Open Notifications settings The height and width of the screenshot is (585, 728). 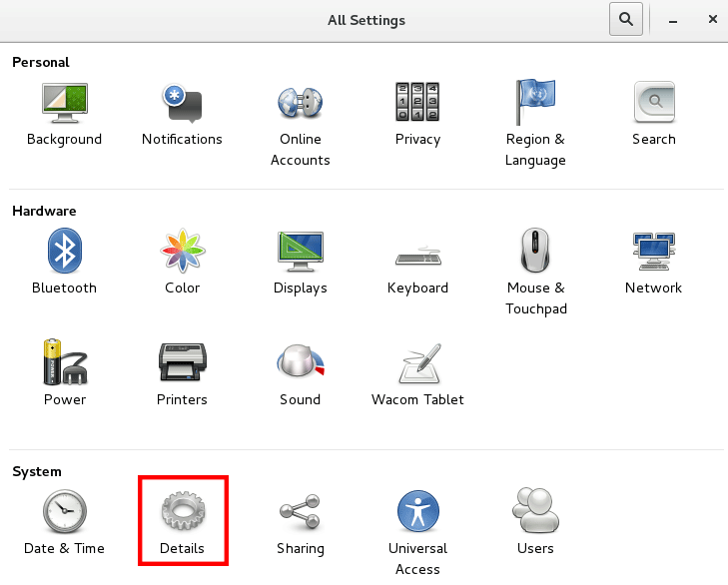pos(182,114)
